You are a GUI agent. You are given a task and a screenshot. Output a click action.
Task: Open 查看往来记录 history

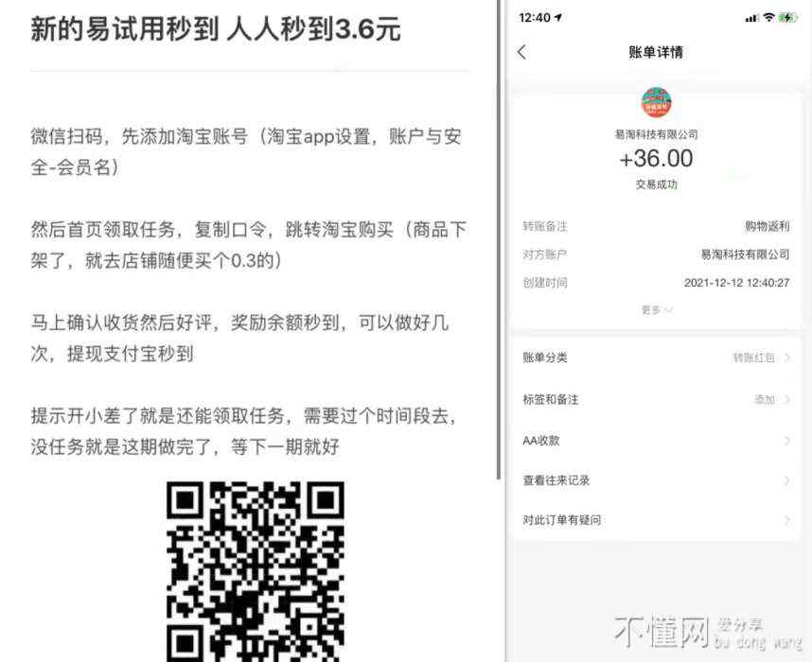click(x=656, y=480)
